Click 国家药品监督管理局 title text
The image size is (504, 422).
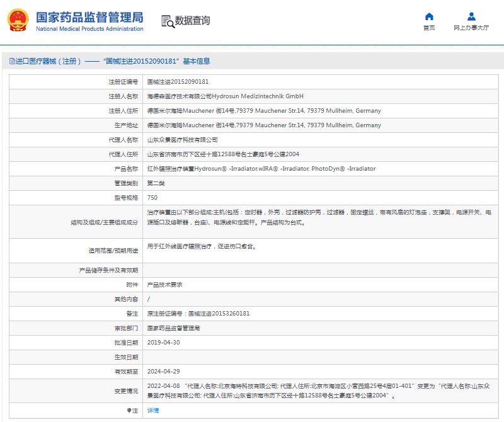89,18
